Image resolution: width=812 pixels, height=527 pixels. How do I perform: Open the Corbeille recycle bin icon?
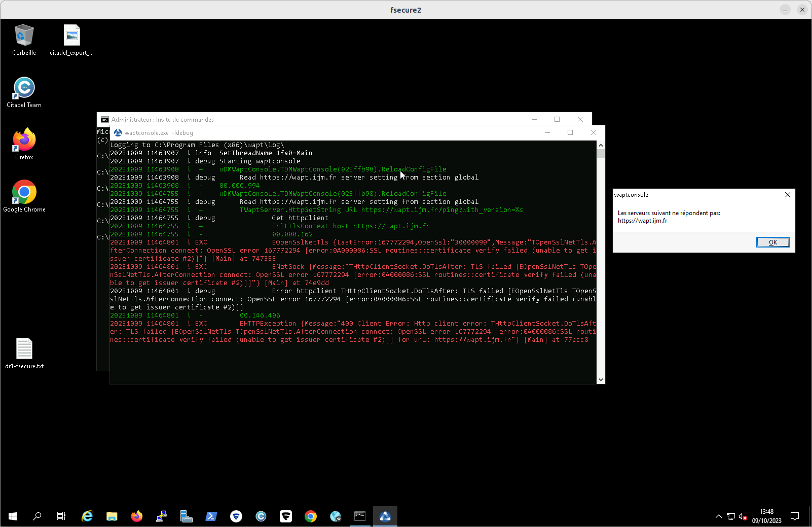tap(24, 40)
